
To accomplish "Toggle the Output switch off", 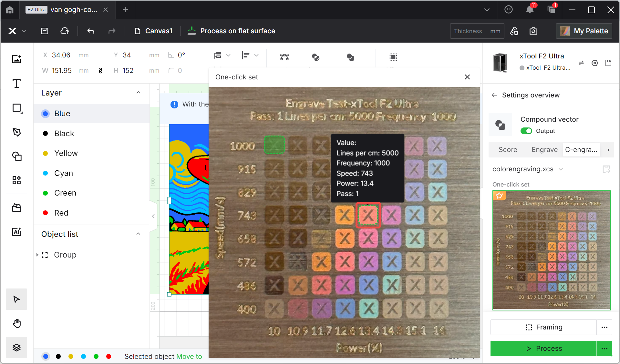I will click(x=526, y=131).
